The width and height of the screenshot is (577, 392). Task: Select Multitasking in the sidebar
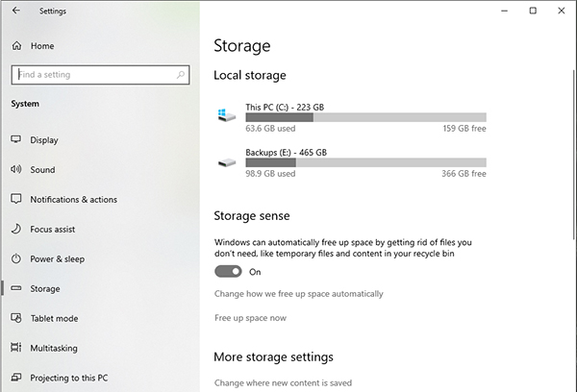54,348
